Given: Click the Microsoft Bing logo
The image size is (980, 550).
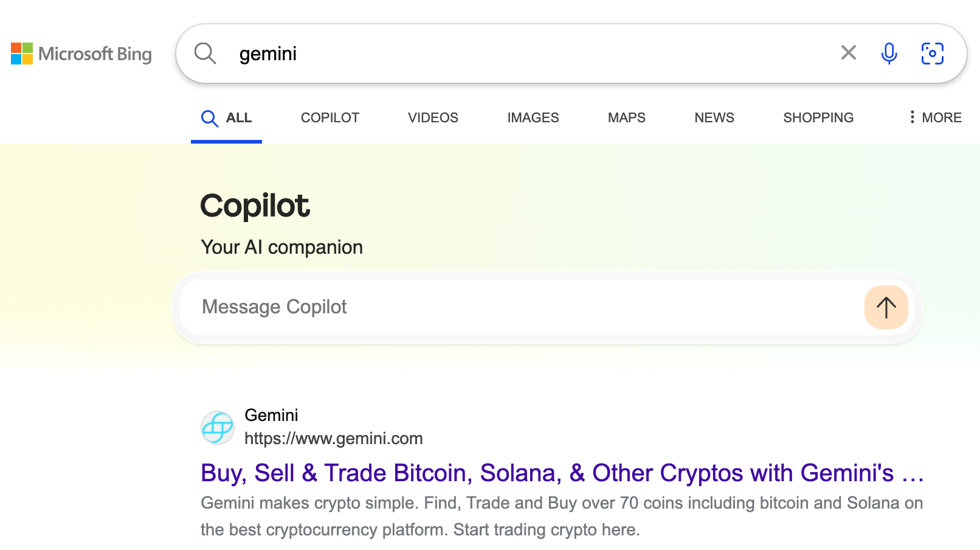Looking at the screenshot, I should pyautogui.click(x=81, y=54).
